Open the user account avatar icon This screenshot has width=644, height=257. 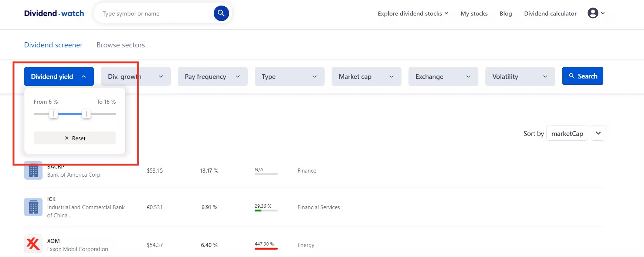click(x=593, y=13)
